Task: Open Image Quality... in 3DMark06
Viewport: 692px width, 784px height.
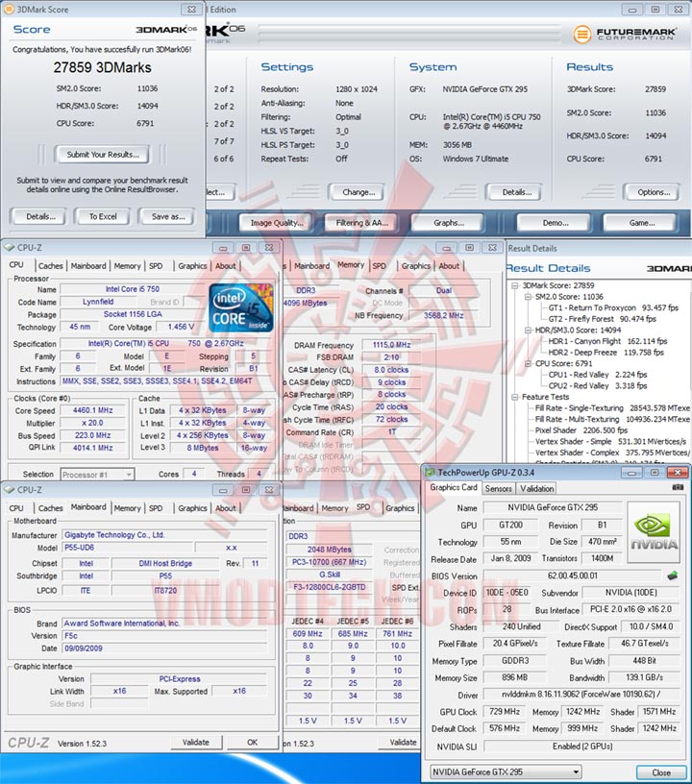Action: 277,223
